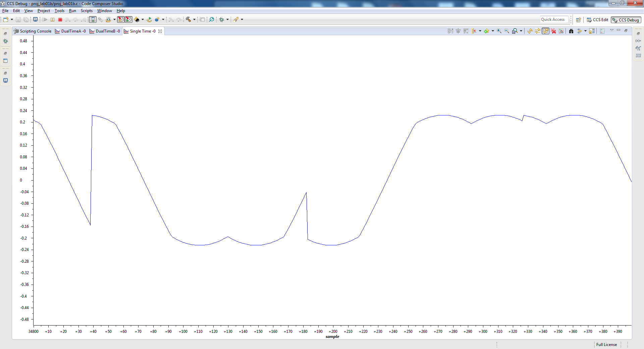Click the graph Zoom In magnifier
The width and height of the screenshot is (644, 349).
click(499, 31)
